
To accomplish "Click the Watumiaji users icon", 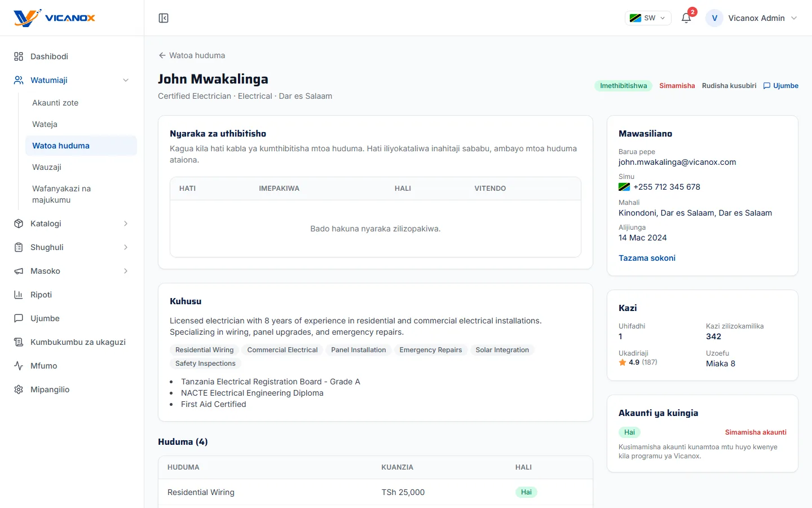I will click(x=19, y=80).
